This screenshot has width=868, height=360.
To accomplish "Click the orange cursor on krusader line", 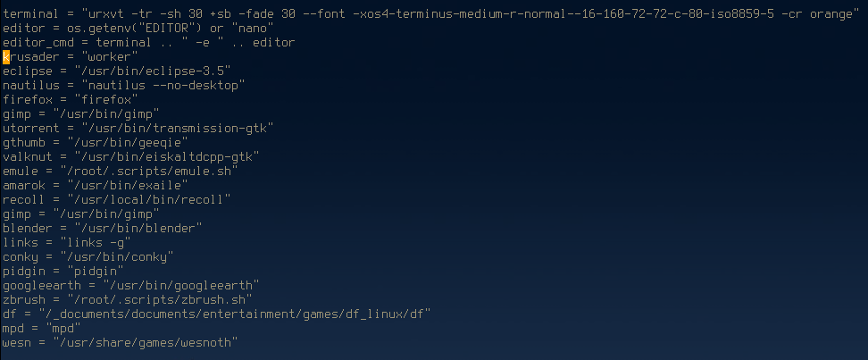I will 6,57.
